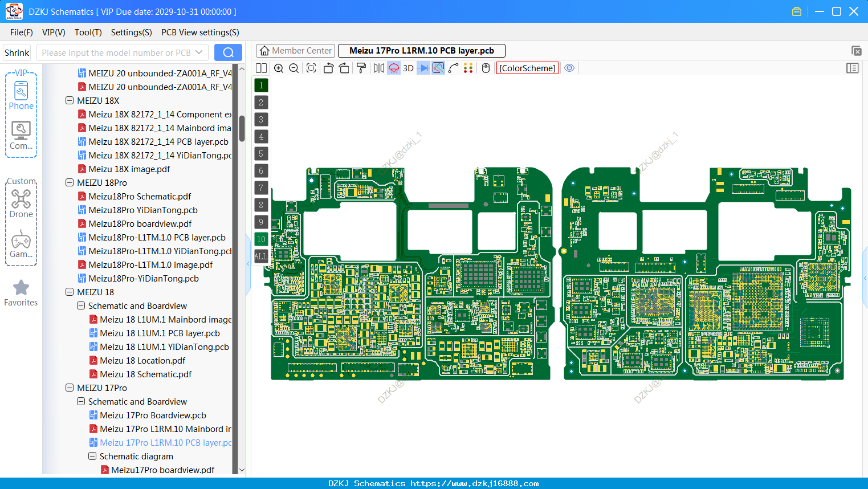
Task: Select the Drone category icon
Action: click(x=21, y=203)
